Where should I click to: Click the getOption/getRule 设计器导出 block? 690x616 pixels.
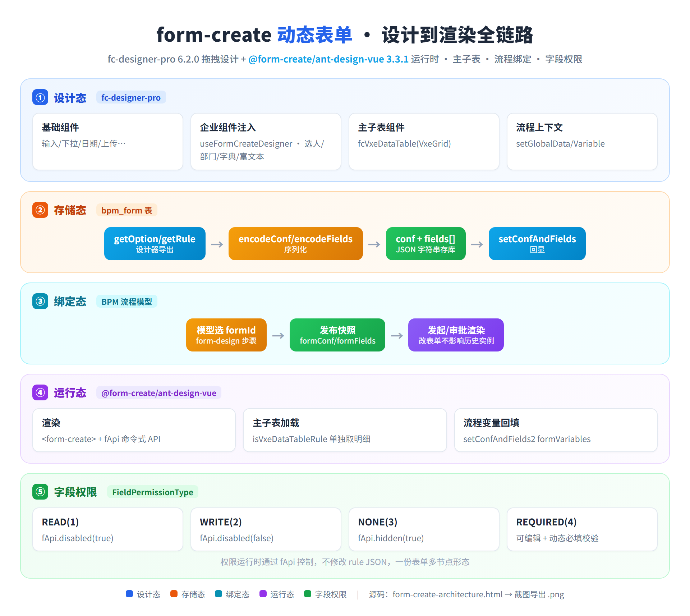pos(155,244)
